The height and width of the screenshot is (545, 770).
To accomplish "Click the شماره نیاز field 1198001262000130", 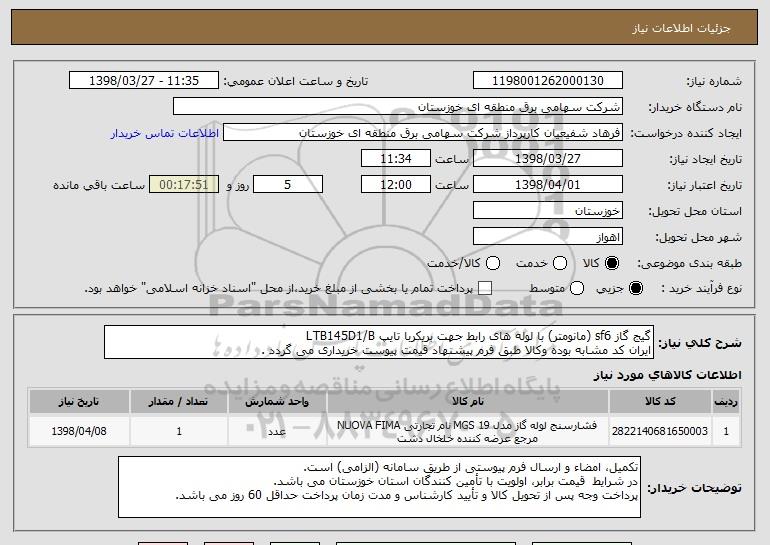I will [548, 81].
